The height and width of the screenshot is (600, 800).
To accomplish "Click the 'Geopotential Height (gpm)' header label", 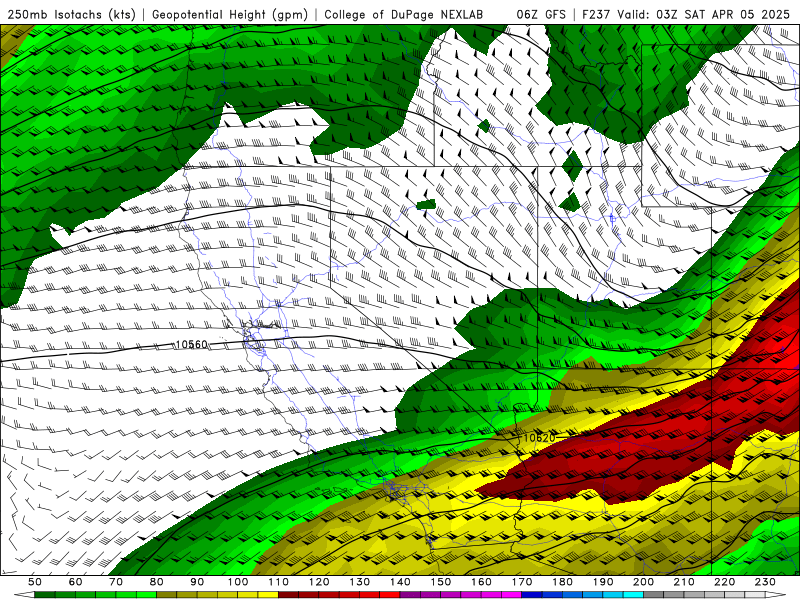I will [x=230, y=15].
